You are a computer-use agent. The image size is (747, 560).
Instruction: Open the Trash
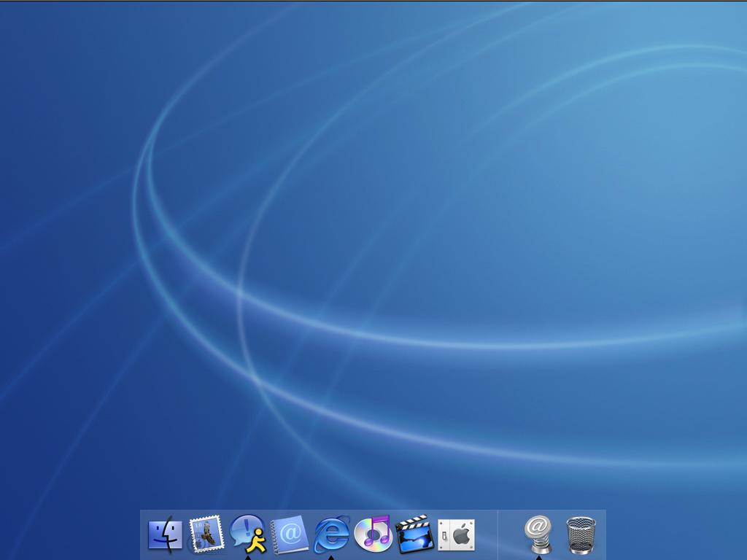point(579,533)
